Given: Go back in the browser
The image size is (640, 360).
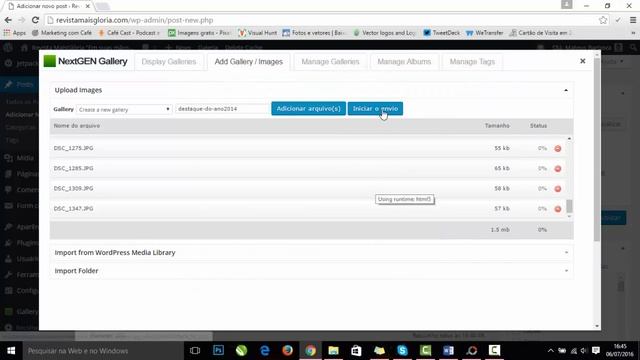Looking at the screenshot, I should (8, 20).
